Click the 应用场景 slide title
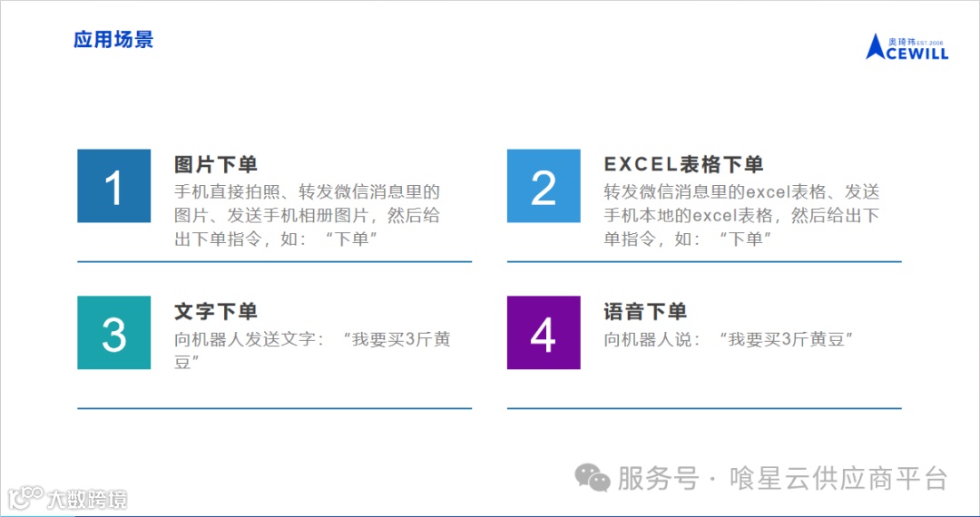980x517 pixels. (x=113, y=39)
